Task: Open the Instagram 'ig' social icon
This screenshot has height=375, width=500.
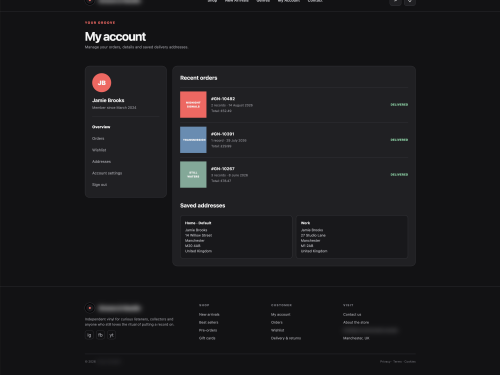Action: (89, 335)
